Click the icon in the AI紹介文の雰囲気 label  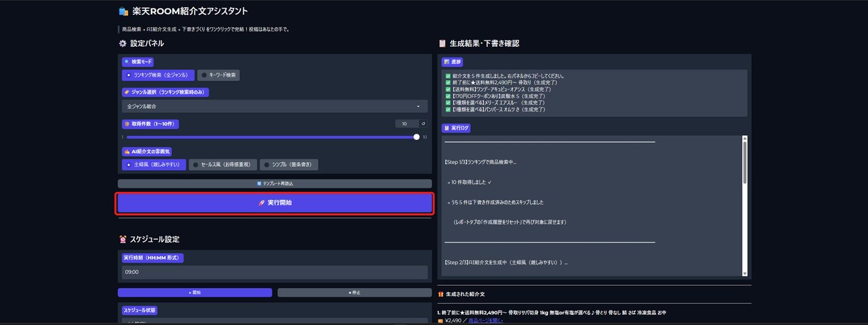pyautogui.click(x=127, y=151)
